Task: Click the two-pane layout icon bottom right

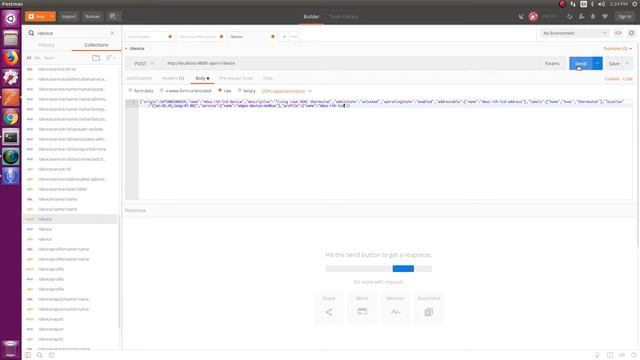Action: 609,355
